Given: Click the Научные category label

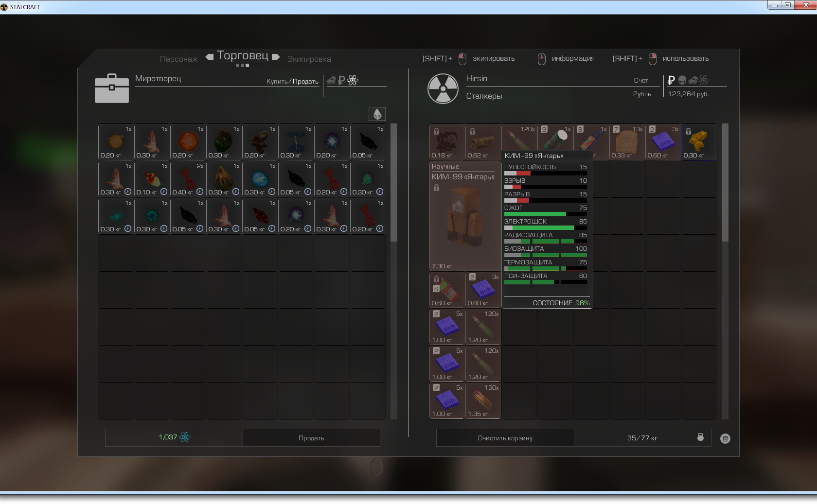Looking at the screenshot, I should [445, 166].
